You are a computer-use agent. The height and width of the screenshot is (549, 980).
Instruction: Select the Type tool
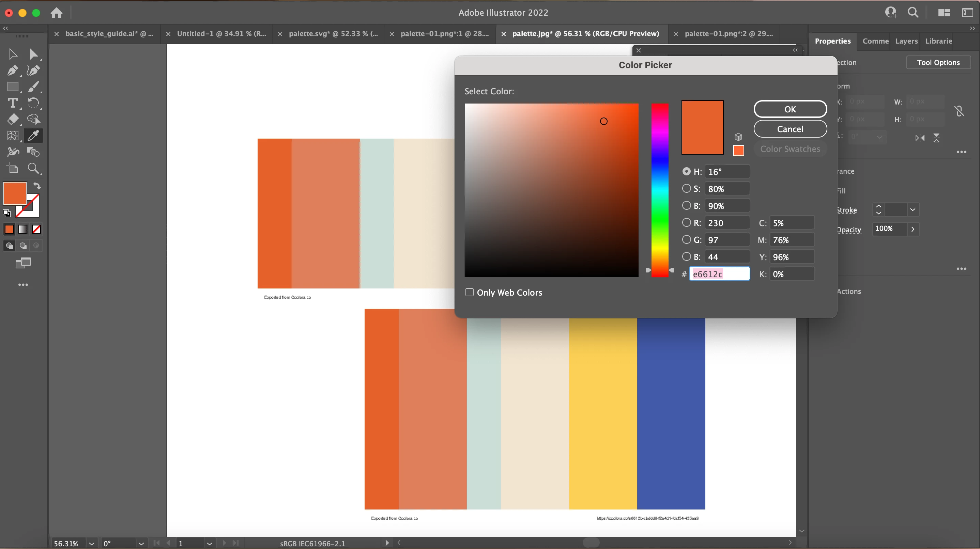pos(12,103)
